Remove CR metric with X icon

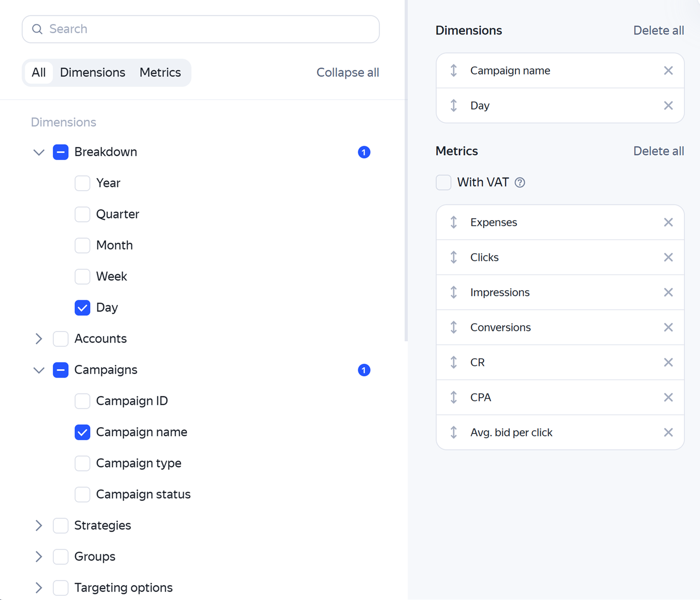tap(668, 362)
